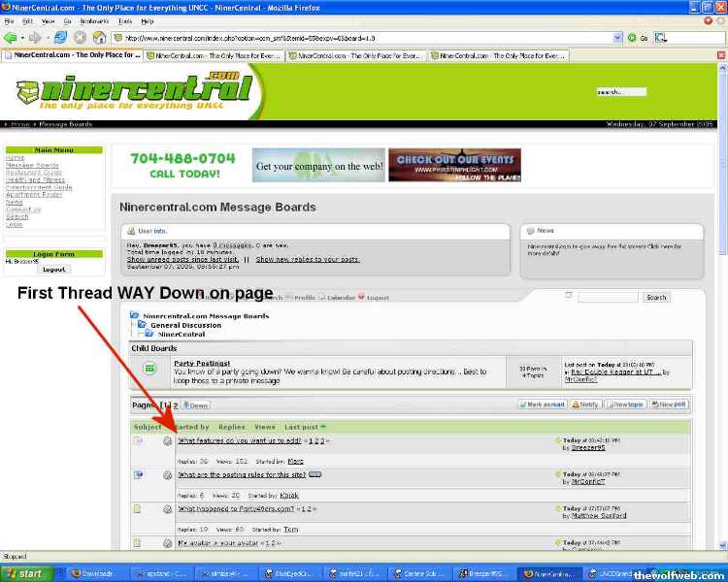Open the Back button history dropdown arrow

24,37
